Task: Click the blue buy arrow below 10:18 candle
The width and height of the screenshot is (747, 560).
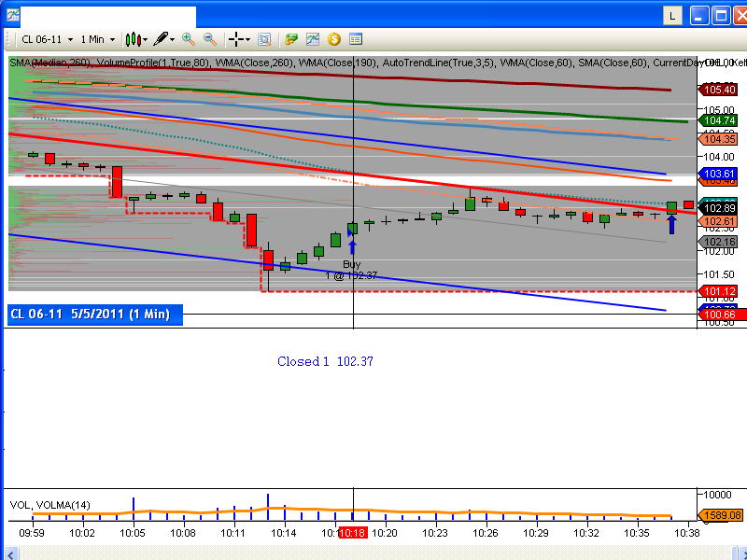Action: (352, 247)
